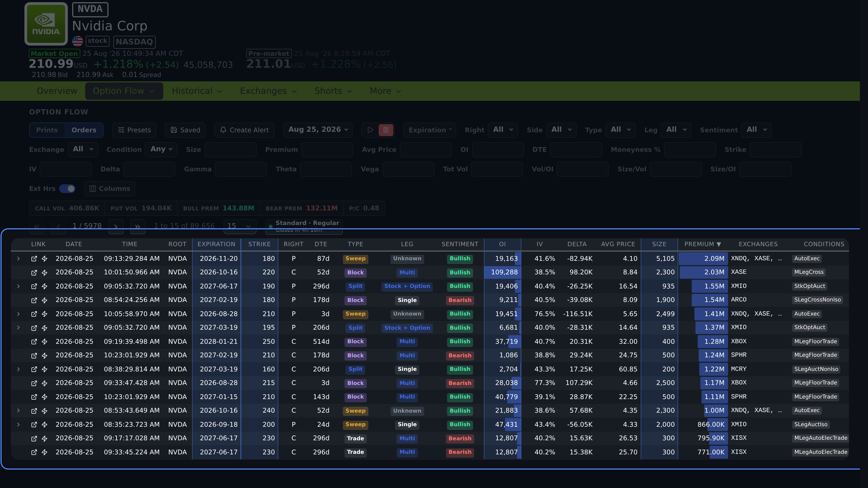The image size is (868, 488).
Task: Open the Historical menu
Action: coord(197,91)
